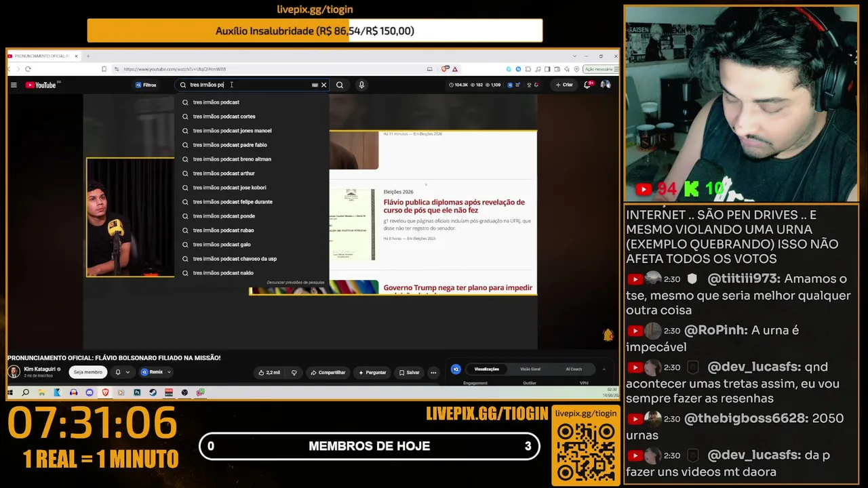Open Discord from the taskbar
Viewport: 868px width, 488px height.
[x=90, y=392]
